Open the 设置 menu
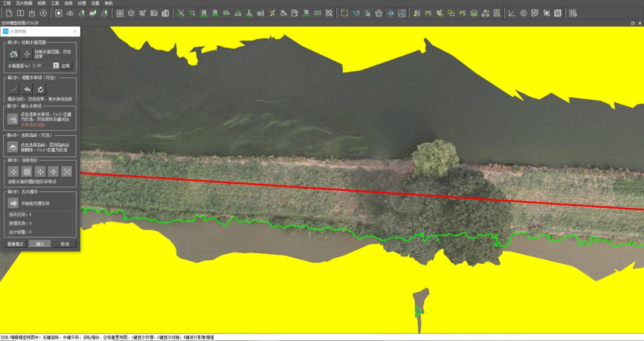The height and width of the screenshot is (341, 644). tap(95, 3)
